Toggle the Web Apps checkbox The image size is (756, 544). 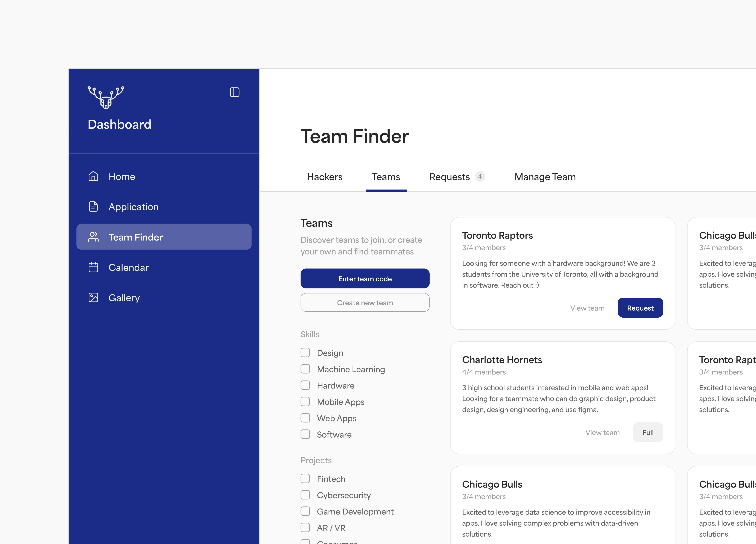click(x=305, y=418)
